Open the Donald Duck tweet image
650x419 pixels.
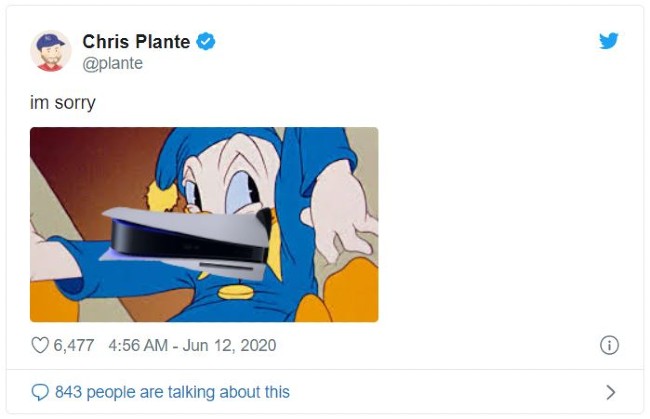[x=204, y=224]
